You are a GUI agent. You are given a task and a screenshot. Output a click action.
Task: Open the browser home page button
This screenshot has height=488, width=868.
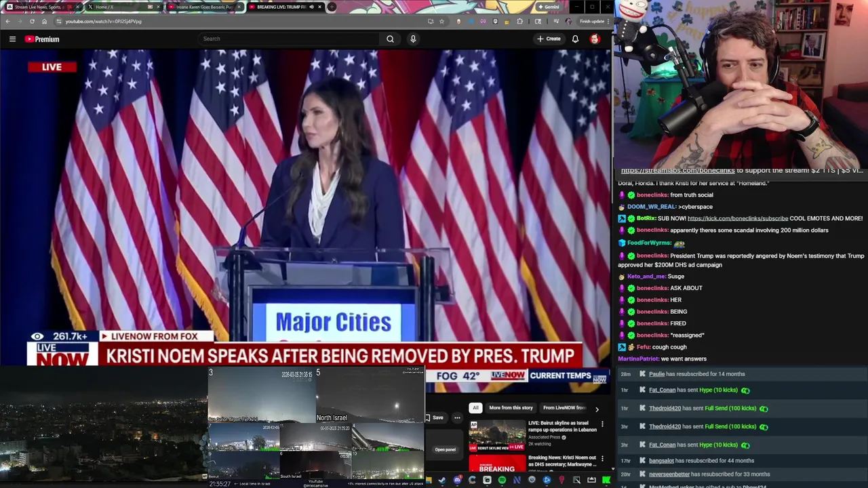[x=44, y=21]
